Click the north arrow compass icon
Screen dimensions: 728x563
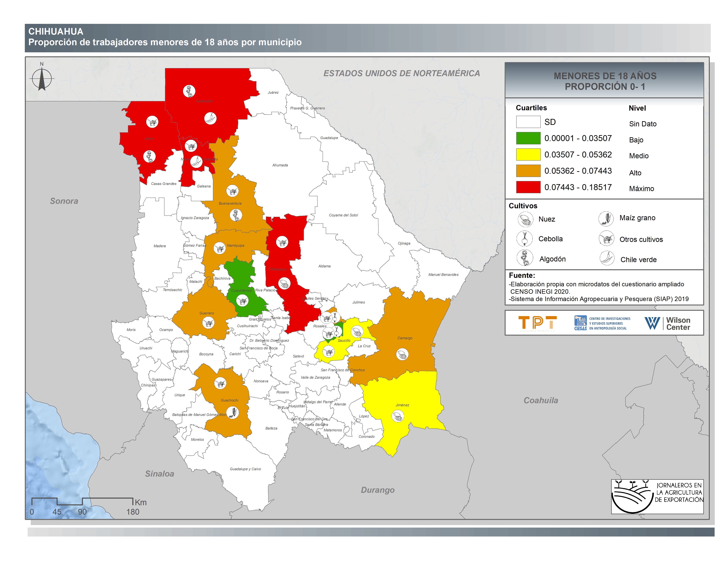pos(42,79)
